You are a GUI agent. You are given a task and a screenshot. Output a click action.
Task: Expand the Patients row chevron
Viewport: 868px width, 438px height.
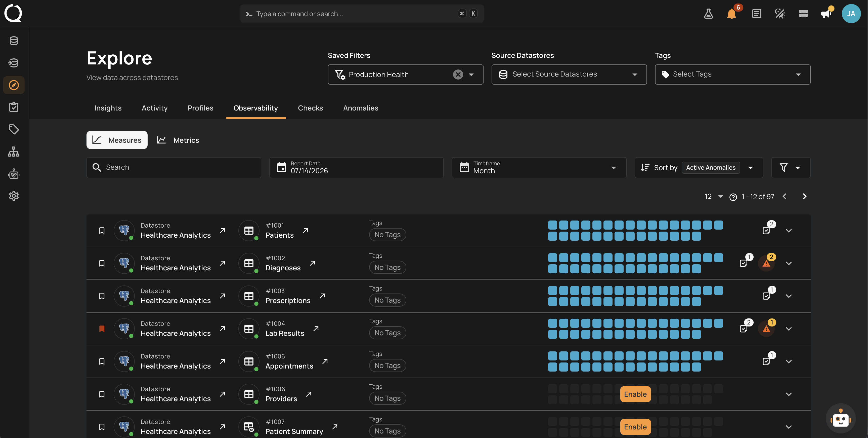789,231
